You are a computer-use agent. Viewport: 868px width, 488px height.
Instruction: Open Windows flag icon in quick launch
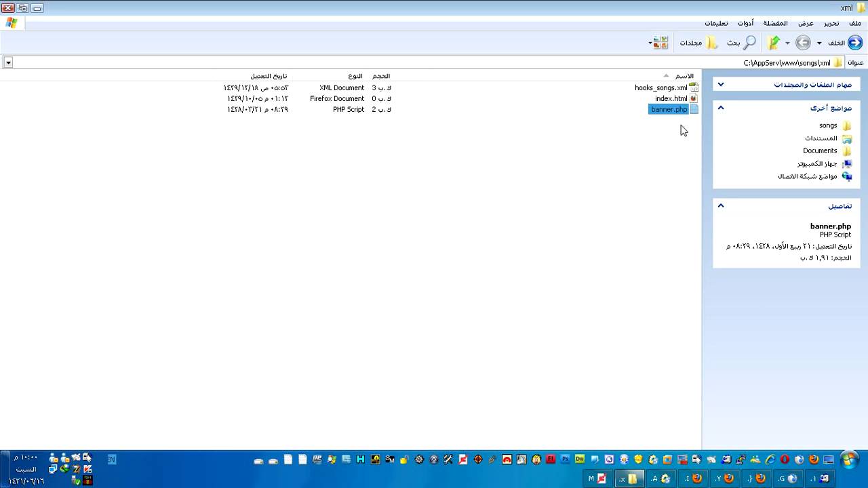(x=332, y=460)
